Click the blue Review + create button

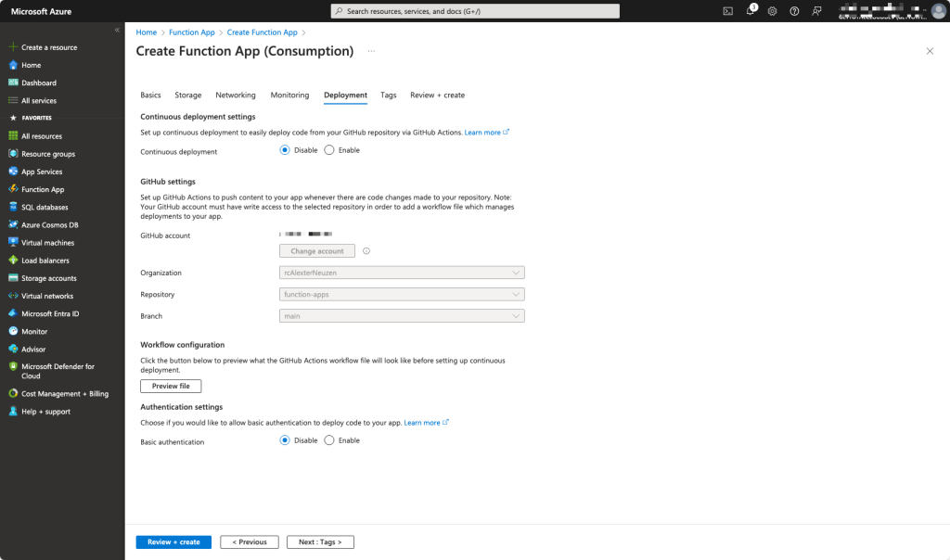(x=173, y=541)
